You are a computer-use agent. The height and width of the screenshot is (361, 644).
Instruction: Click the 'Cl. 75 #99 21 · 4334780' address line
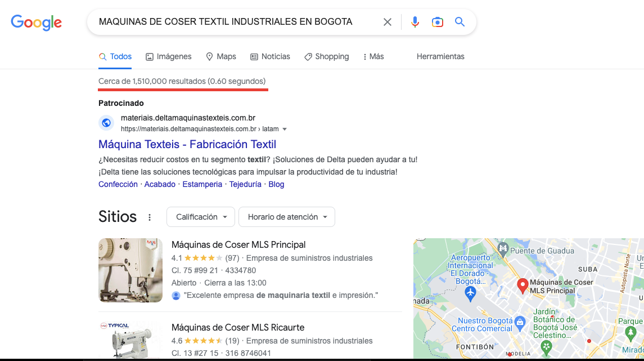(214, 270)
